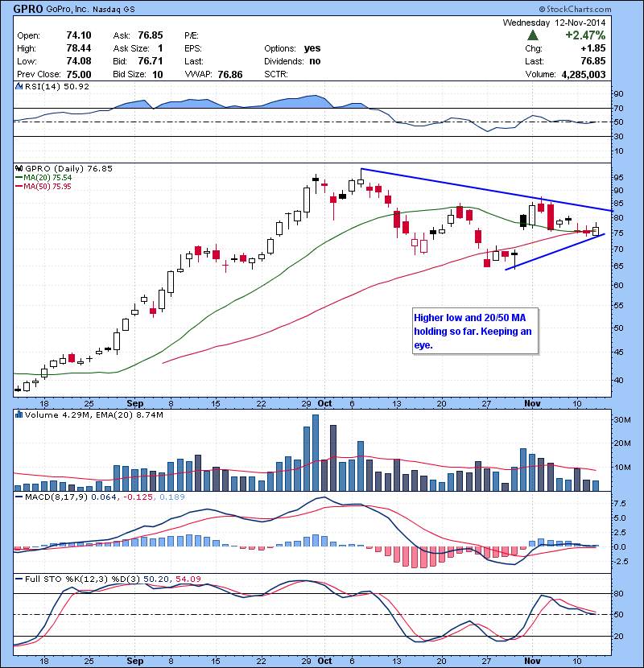Click the 95 price level on the axis
Screen dimensions: 644x668
(x=618, y=177)
